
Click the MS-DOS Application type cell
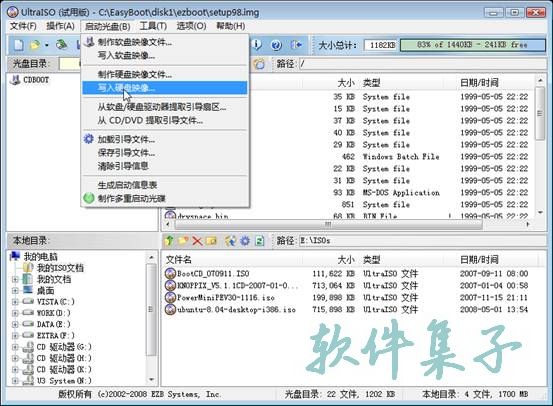(401, 193)
